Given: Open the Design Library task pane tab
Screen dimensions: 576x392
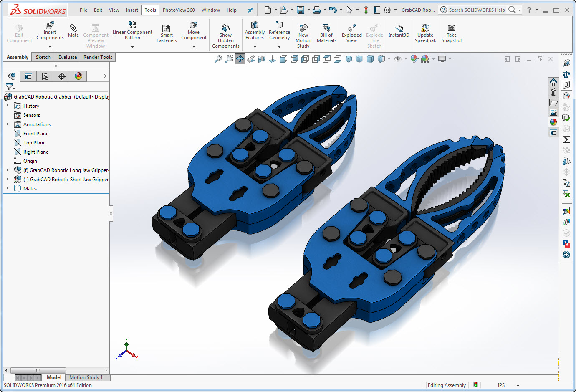Looking at the screenshot, I should (553, 92).
